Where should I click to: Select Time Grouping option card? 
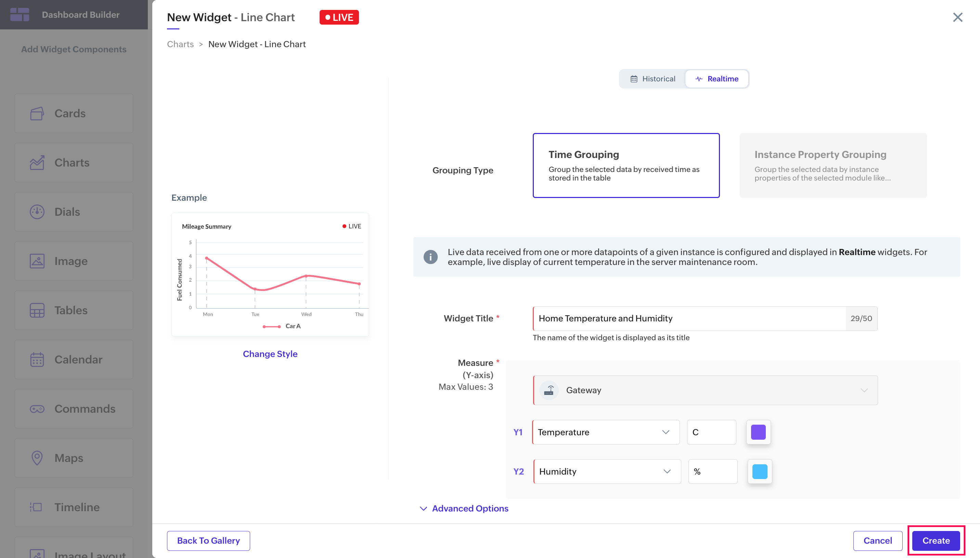pyautogui.click(x=626, y=165)
